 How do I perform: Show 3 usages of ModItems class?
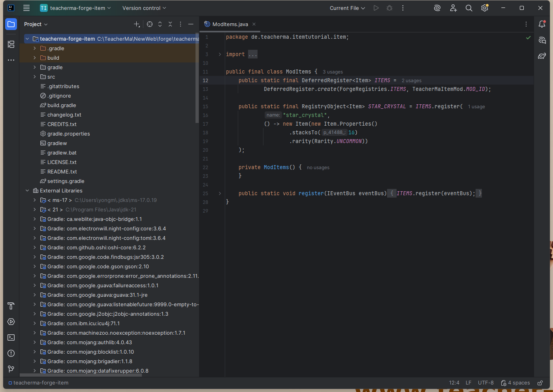[333, 72]
